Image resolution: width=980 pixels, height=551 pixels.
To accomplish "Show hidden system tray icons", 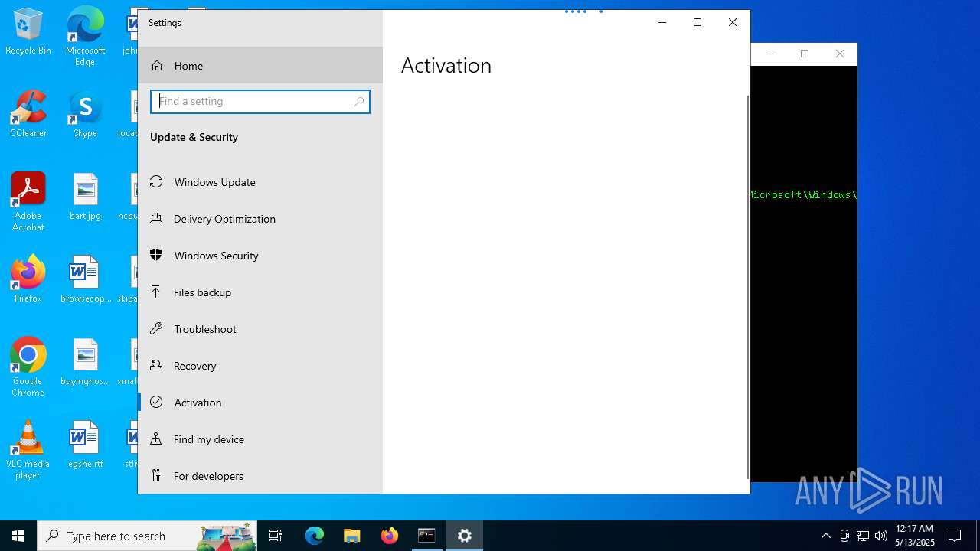I will 825,536.
